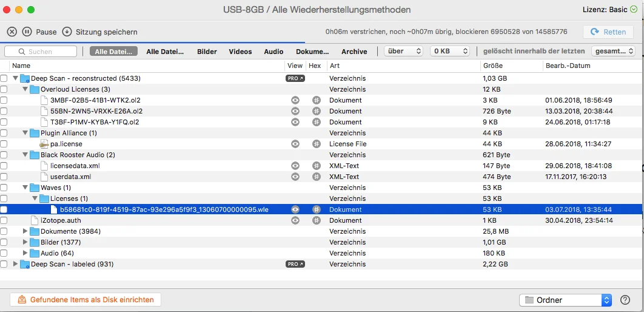Check the Deep Scan - reconstructed checkbox
The height and width of the screenshot is (312, 644).
[4, 78]
